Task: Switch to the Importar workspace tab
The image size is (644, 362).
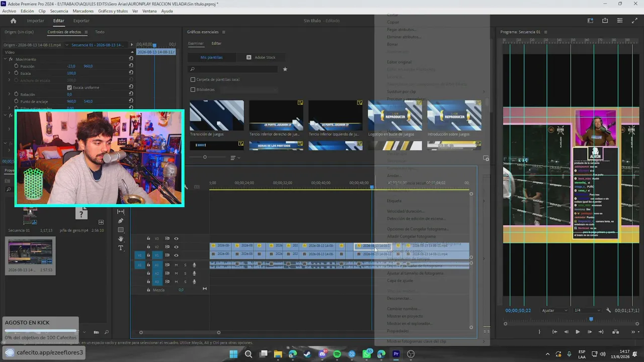Action: 36,21
